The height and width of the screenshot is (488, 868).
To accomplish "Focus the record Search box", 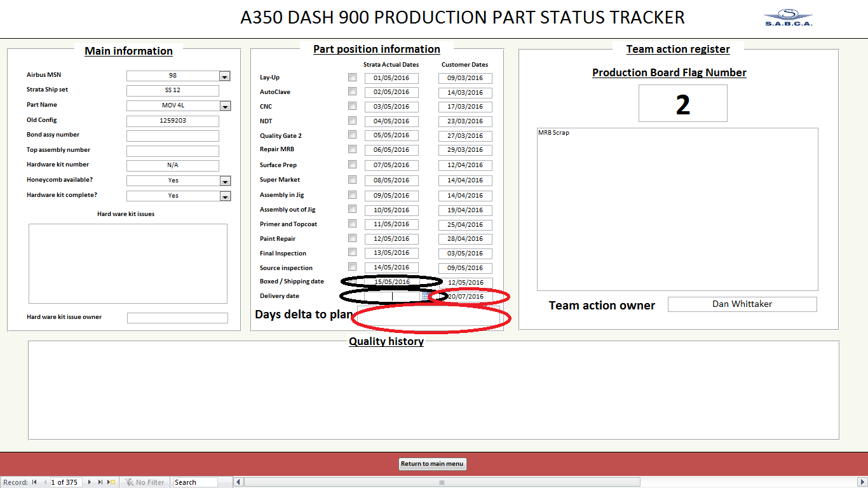I will click(195, 482).
